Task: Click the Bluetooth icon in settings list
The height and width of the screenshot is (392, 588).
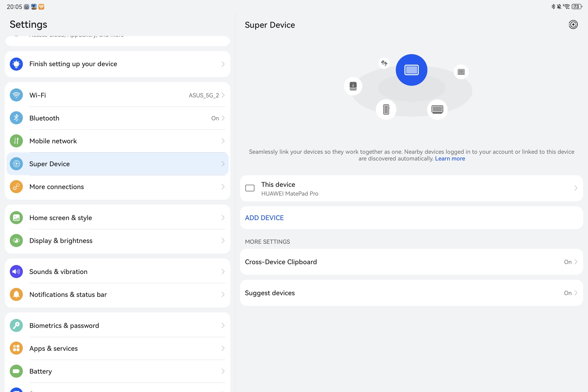Action: click(16, 118)
